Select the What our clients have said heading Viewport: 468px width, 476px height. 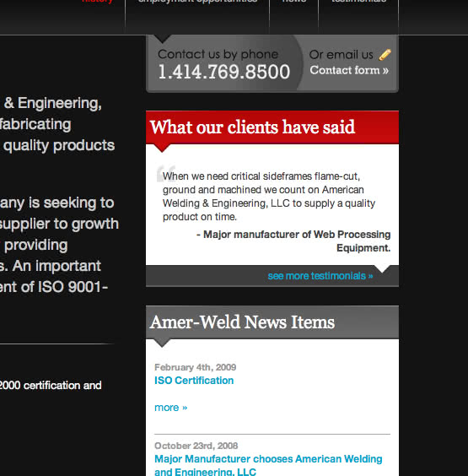[x=252, y=127]
